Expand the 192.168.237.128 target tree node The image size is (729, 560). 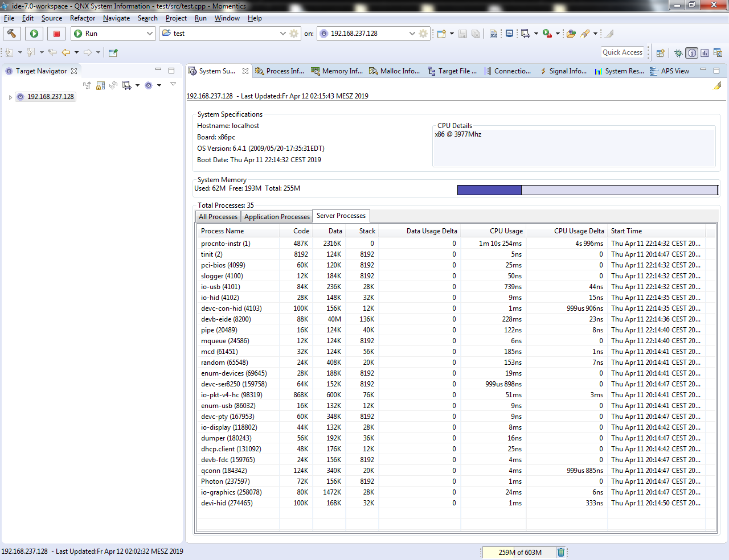click(10, 97)
